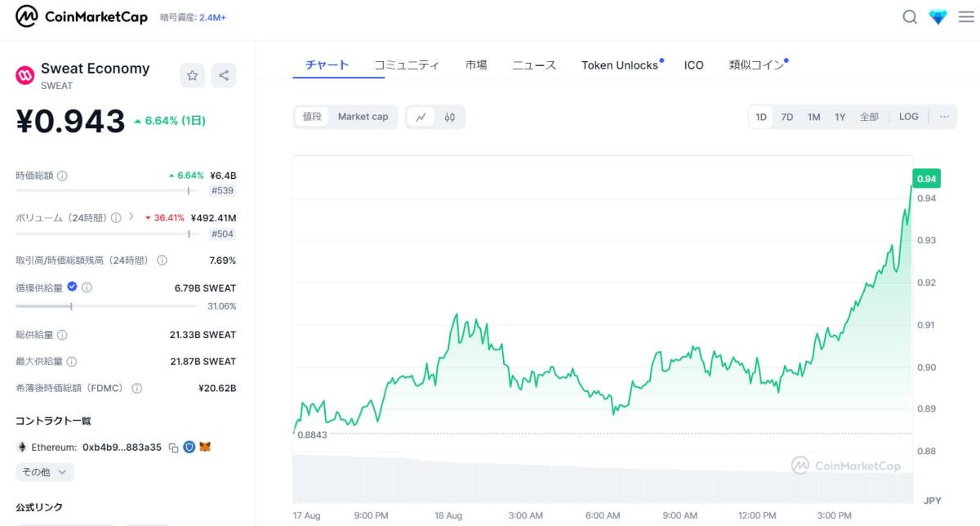This screenshot has width=980, height=526.
Task: Toggle chart to Market cap mode
Action: (363, 117)
